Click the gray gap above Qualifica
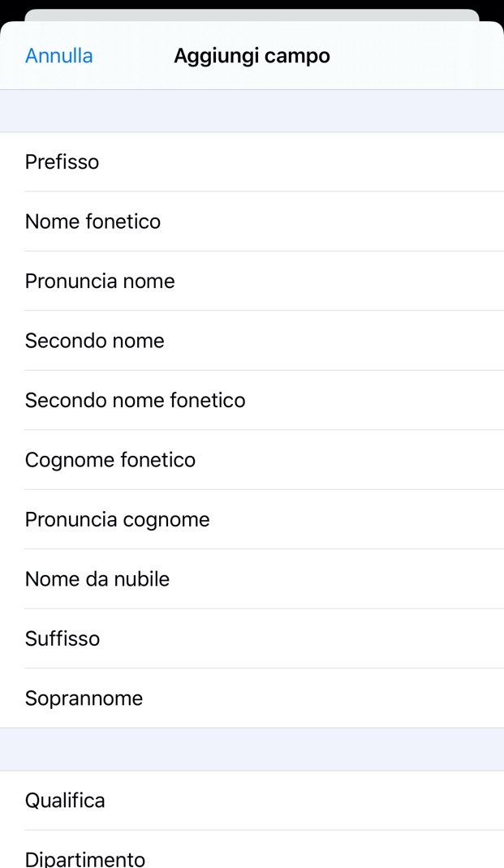The width and height of the screenshot is (504, 868). pyautogui.click(x=252, y=750)
